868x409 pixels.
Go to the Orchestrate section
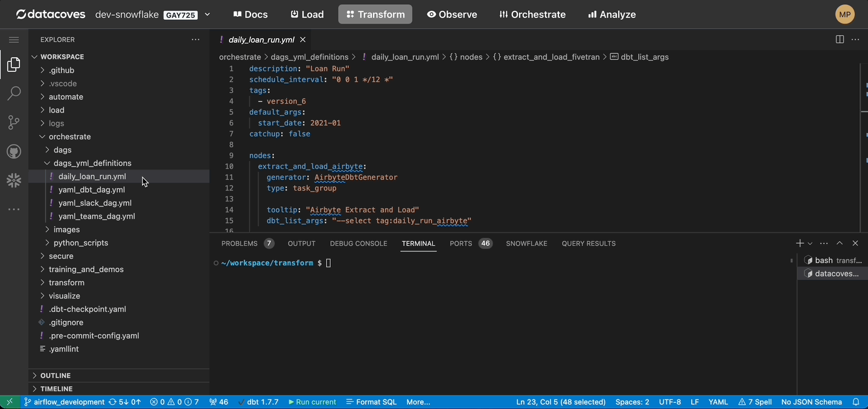tap(532, 14)
